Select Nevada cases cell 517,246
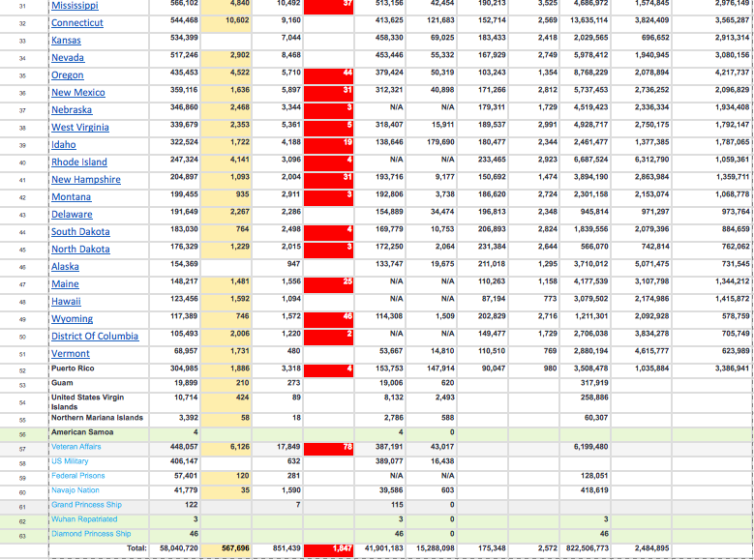Viewport: 754px width, 560px height. 184,55
